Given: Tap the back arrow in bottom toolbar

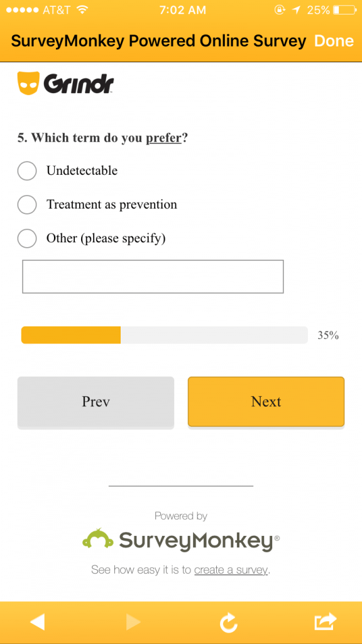Looking at the screenshot, I should click(x=37, y=622).
